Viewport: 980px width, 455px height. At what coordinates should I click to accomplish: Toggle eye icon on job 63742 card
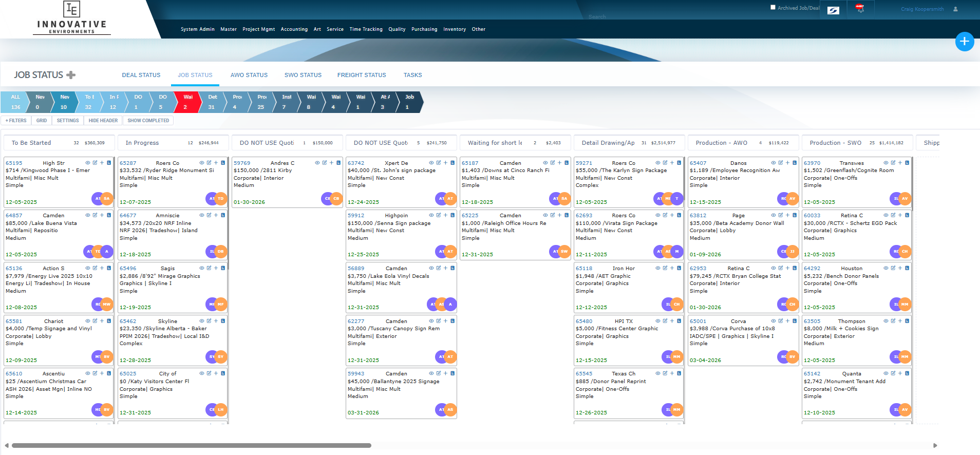[x=431, y=163]
